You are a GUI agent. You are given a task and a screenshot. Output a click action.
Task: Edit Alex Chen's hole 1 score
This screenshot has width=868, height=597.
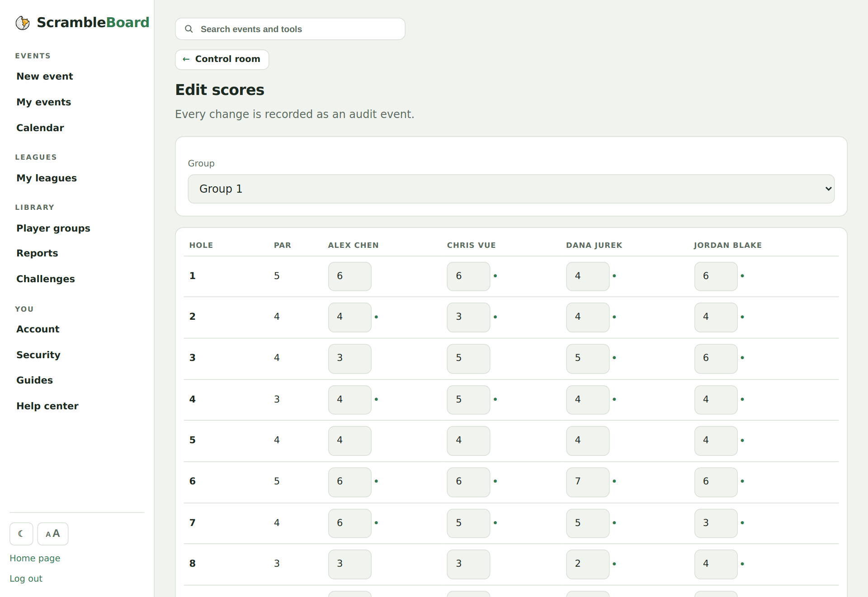(349, 276)
